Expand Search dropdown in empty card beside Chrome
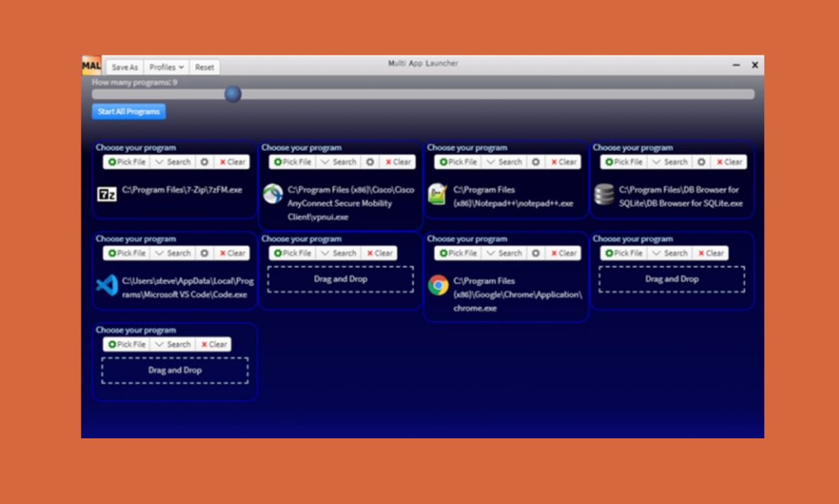 pyautogui.click(x=670, y=253)
